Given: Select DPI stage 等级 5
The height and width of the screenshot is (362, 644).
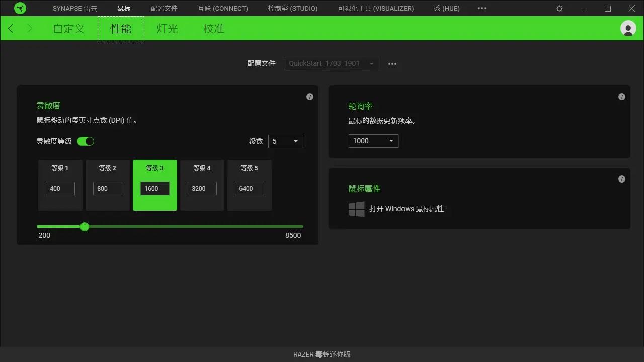Looking at the screenshot, I should (249, 185).
